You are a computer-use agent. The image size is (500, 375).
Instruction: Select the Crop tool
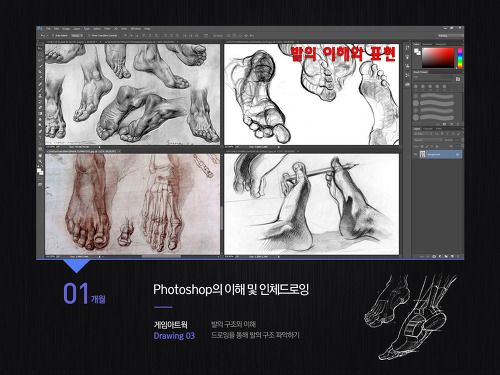(x=40, y=72)
